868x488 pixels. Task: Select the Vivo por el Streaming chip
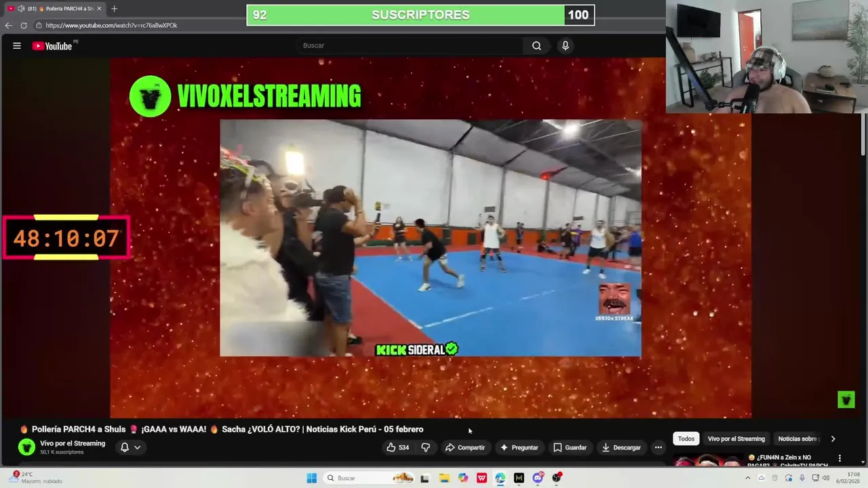click(x=736, y=439)
